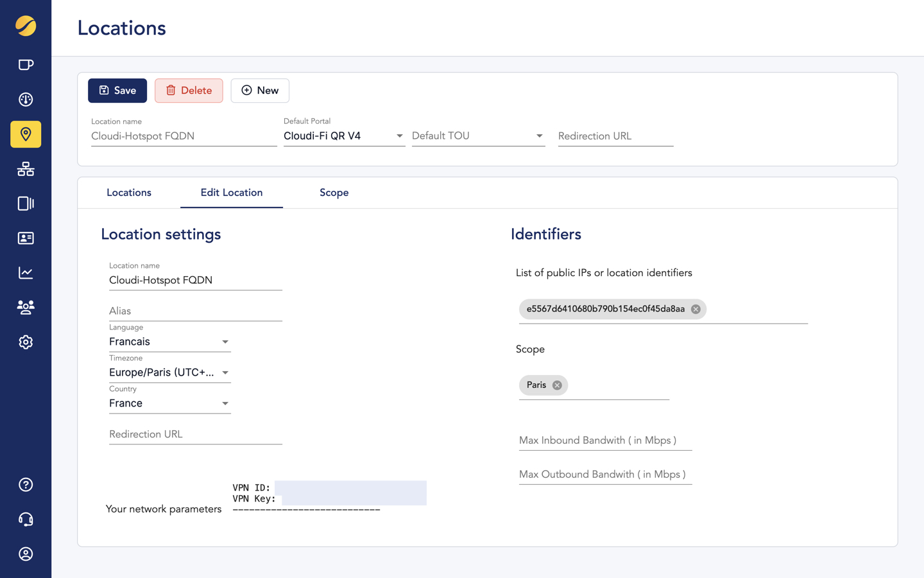
Task: Open the dashboard gauge icon in sidebar
Action: (26, 100)
